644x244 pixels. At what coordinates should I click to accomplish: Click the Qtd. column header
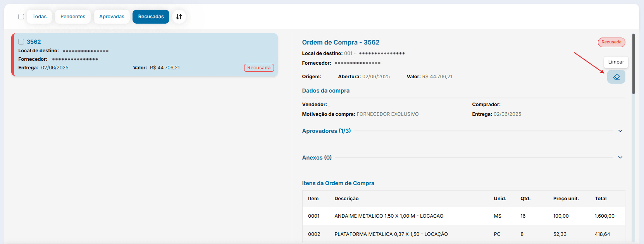point(525,199)
